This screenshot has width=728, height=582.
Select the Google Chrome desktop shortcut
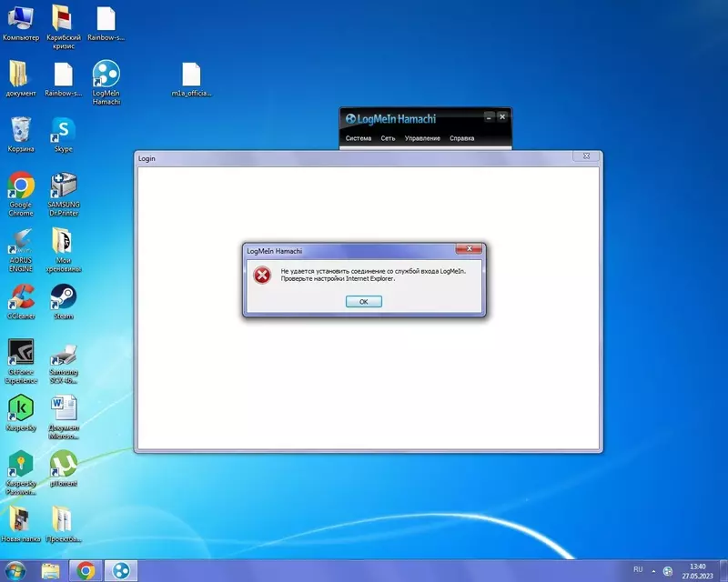click(21, 194)
